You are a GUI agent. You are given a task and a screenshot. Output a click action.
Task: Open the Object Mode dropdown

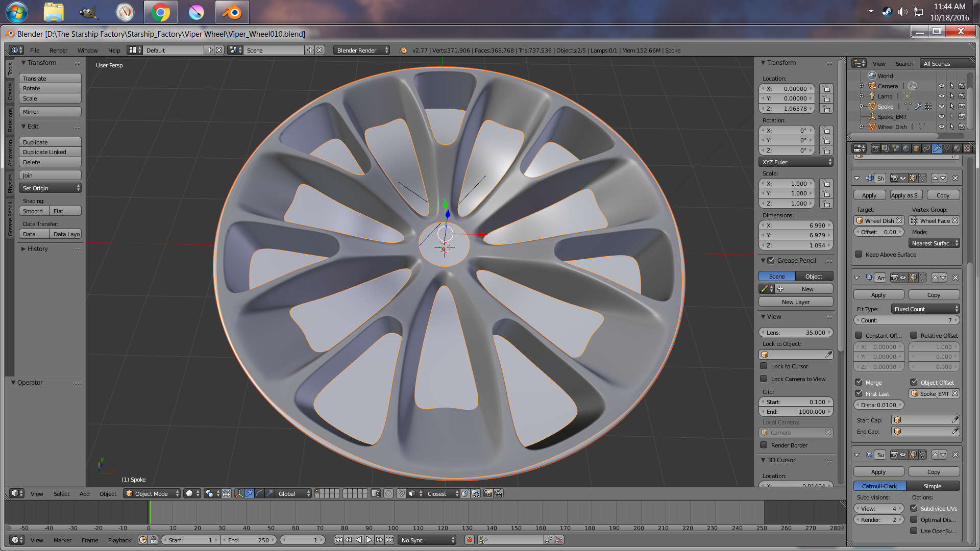152,493
